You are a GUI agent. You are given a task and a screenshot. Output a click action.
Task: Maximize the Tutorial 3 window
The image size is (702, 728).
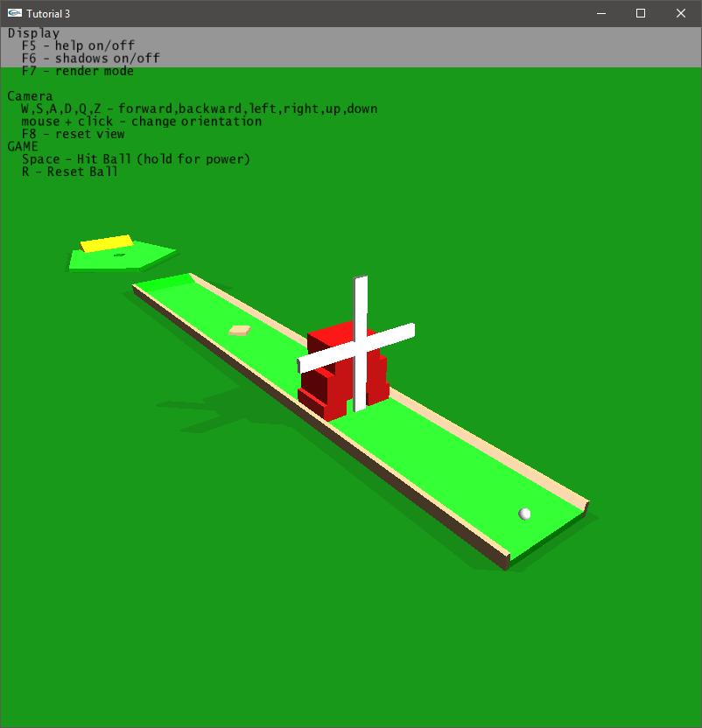pos(641,13)
